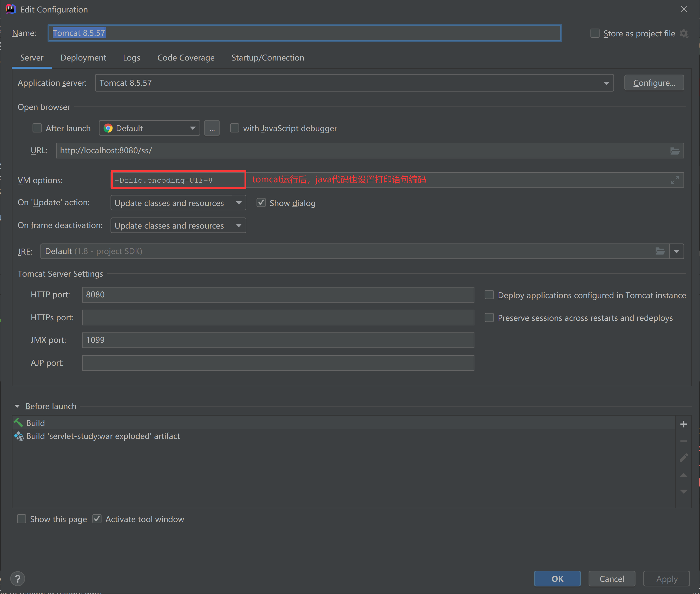Move the Before launch task down

pyautogui.click(x=683, y=491)
